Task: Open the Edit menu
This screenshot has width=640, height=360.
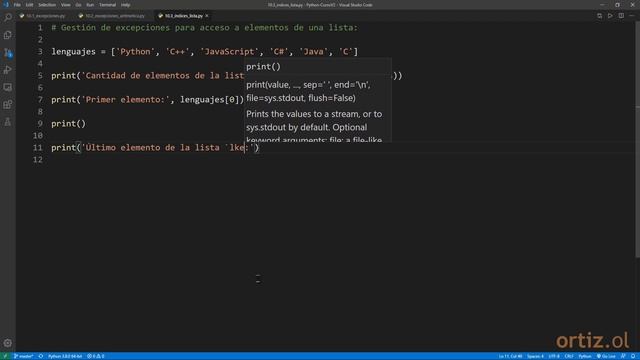Action: [29, 5]
